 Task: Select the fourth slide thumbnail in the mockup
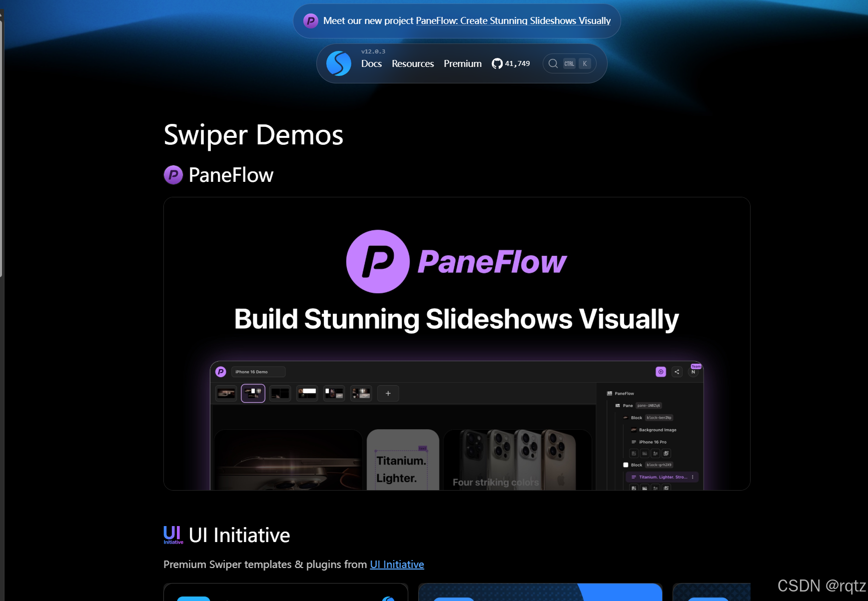307,393
